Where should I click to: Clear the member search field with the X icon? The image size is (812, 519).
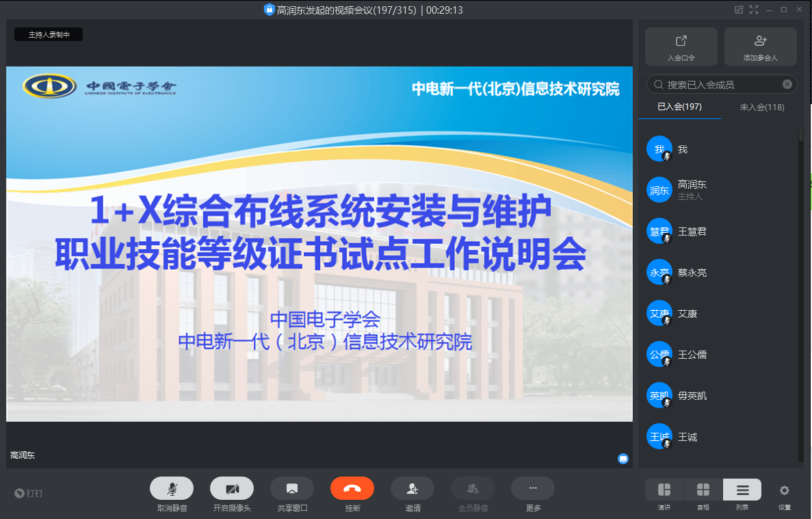(x=787, y=84)
